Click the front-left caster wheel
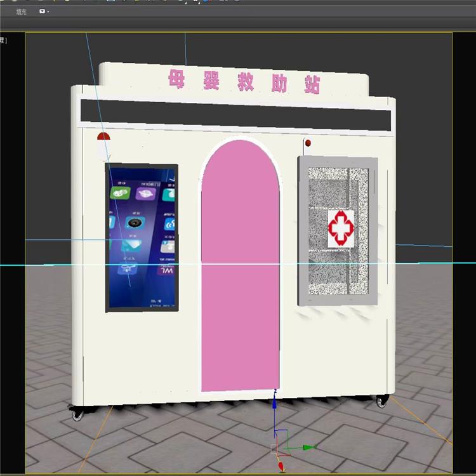 pyautogui.click(x=77, y=414)
